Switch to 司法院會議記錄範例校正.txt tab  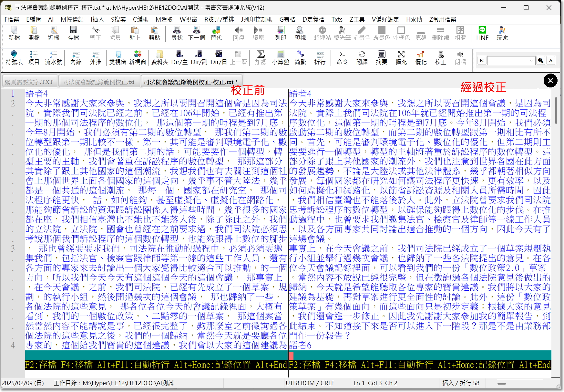pos(99,82)
